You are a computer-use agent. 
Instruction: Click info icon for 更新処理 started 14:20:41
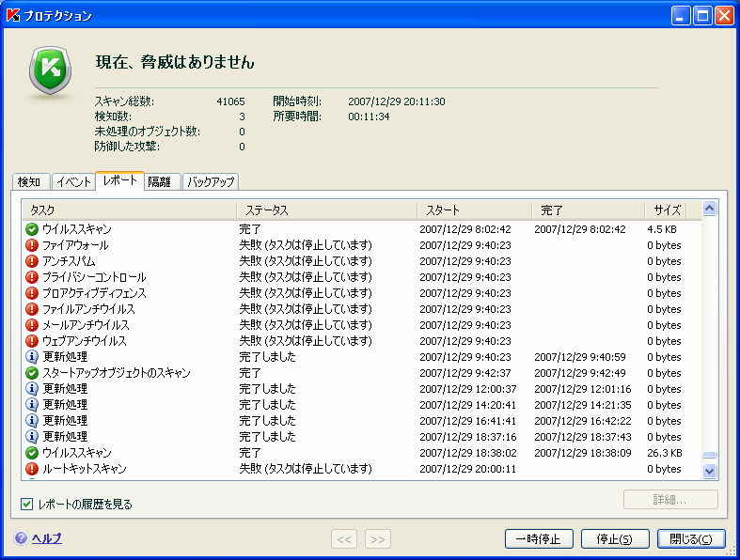32,405
